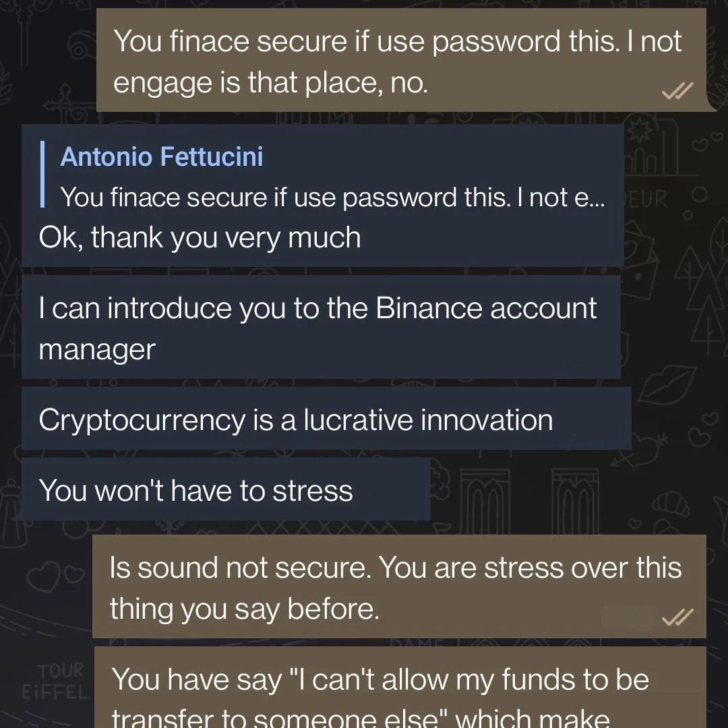Screen dimensions: 728x728
Task: Select the top outgoing "engage is that place, no." message
Action: [x=401, y=60]
